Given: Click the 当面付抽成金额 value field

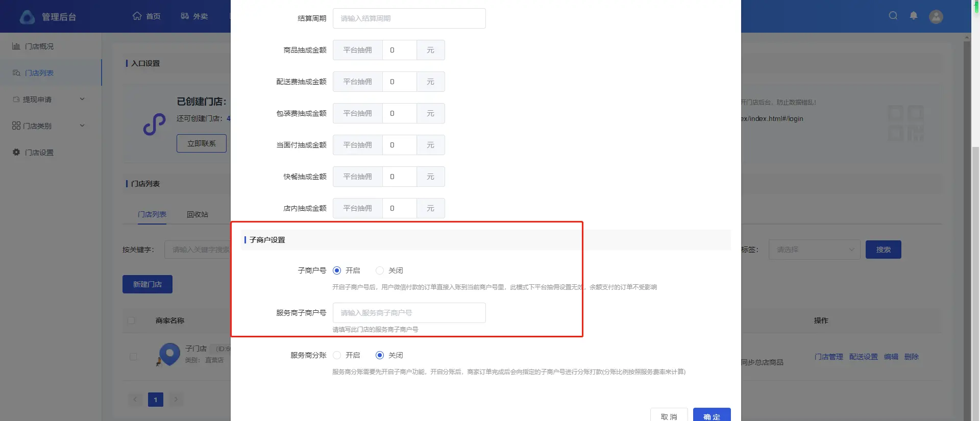Looking at the screenshot, I should click(400, 145).
